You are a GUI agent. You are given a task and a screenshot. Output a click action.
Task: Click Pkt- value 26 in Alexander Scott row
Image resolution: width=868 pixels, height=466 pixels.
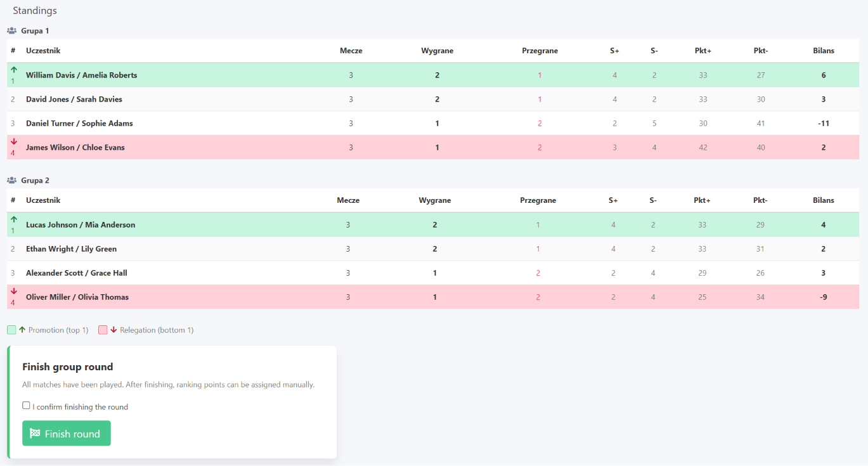[x=760, y=273]
